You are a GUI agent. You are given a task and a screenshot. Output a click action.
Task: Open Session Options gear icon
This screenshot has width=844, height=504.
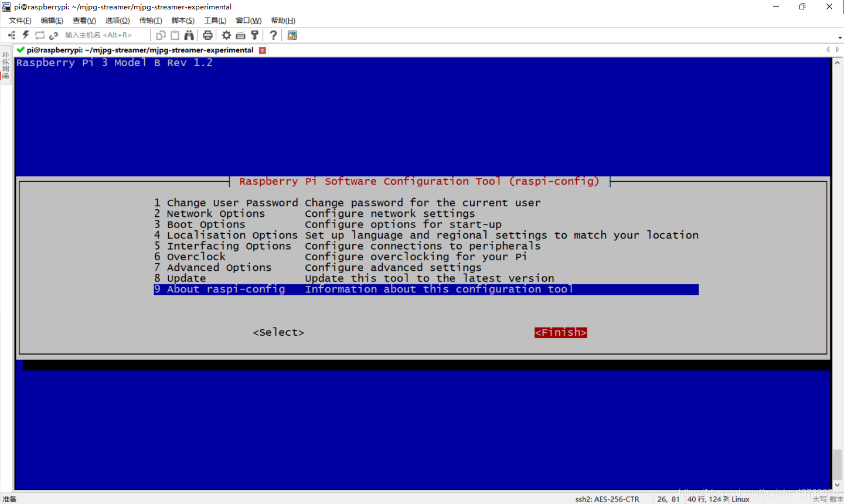(x=226, y=35)
